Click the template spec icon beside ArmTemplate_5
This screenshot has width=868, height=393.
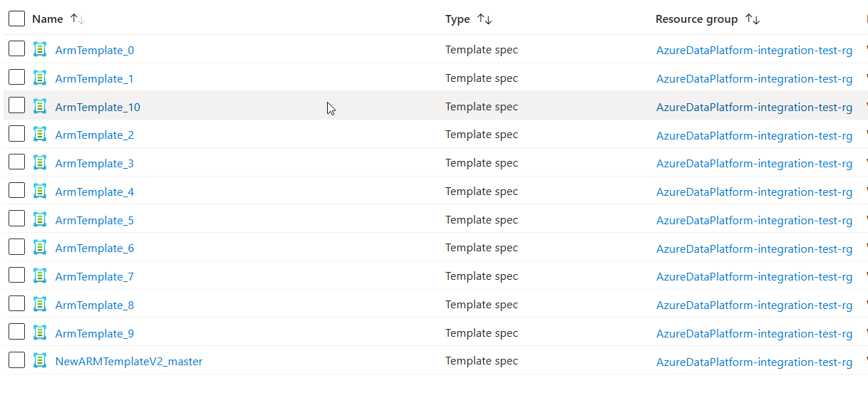[40, 220]
